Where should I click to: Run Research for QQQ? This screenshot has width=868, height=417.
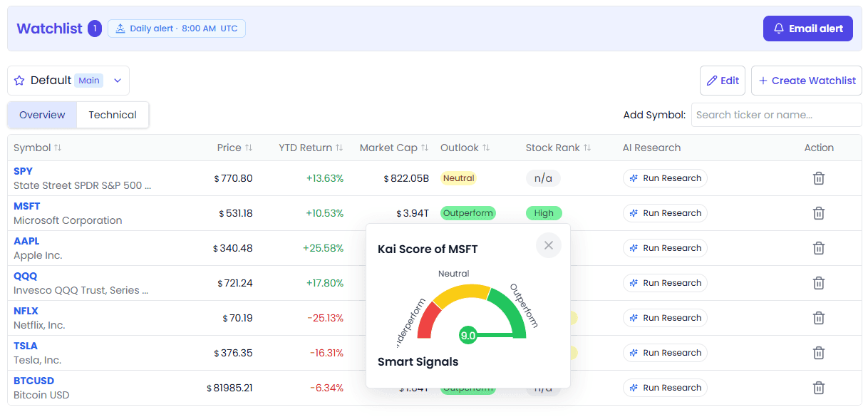(665, 283)
